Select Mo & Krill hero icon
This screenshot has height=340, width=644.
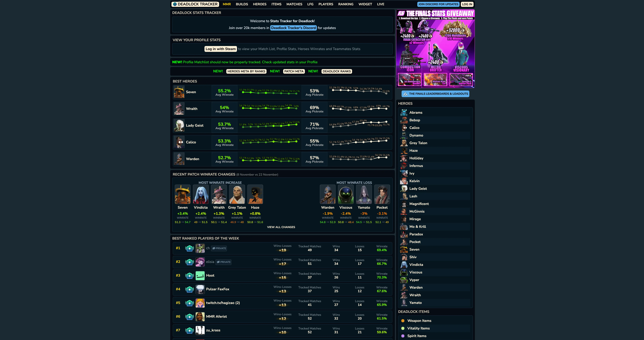[x=404, y=227]
